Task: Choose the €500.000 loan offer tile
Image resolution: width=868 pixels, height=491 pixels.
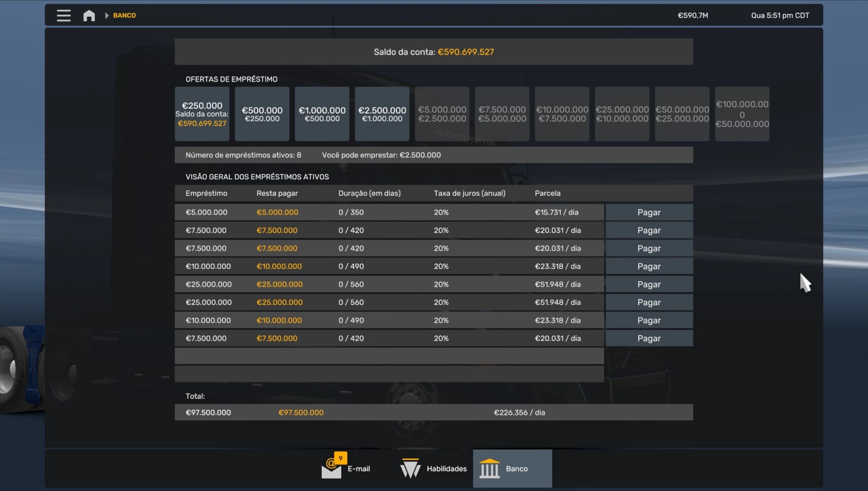Action: click(x=262, y=114)
